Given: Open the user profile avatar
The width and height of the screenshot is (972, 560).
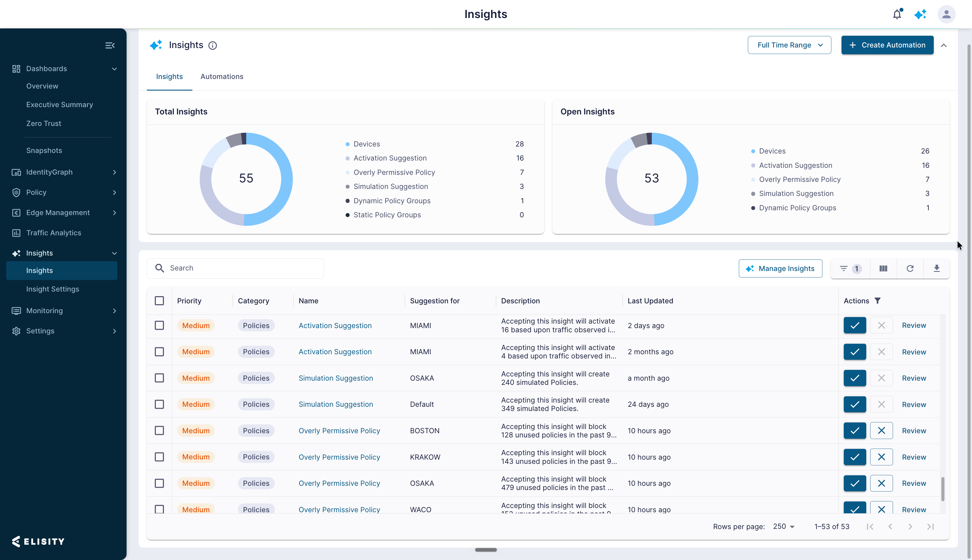Looking at the screenshot, I should pos(946,14).
